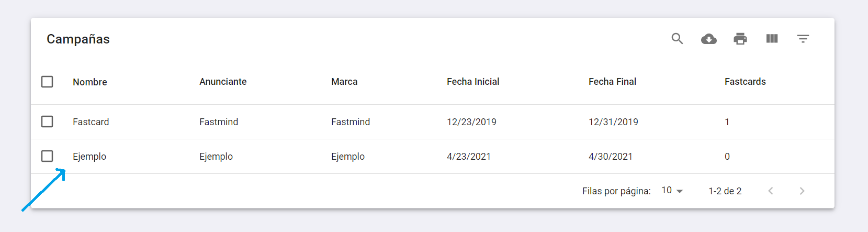This screenshot has width=868, height=232.
Task: Click the 12/23/2019 start date cell
Action: 471,122
